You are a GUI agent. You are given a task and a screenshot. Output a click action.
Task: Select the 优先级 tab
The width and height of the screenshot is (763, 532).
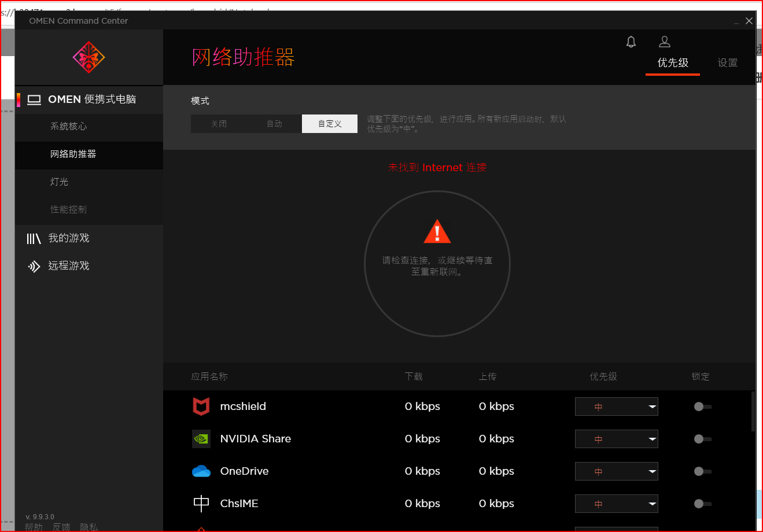point(672,62)
